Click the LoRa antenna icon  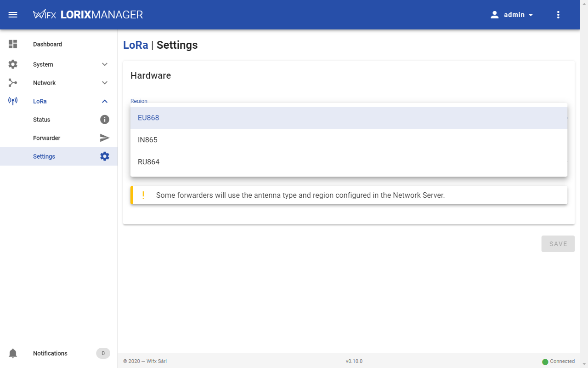(13, 101)
